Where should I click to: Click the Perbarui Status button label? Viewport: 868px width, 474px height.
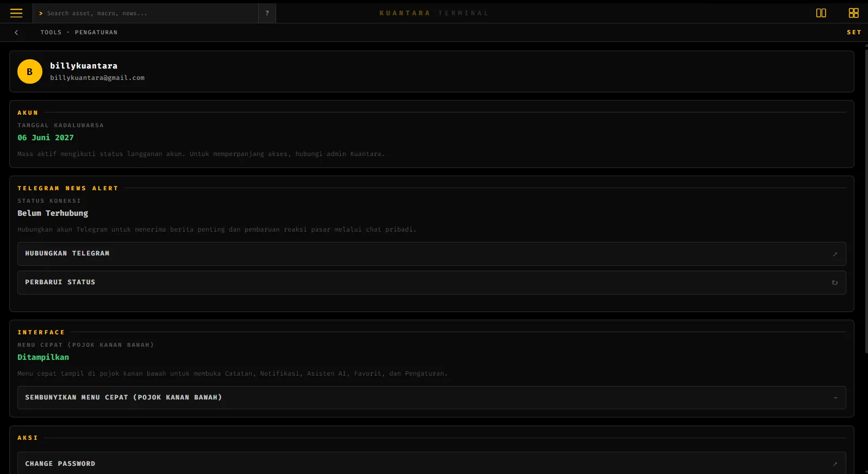coord(60,282)
